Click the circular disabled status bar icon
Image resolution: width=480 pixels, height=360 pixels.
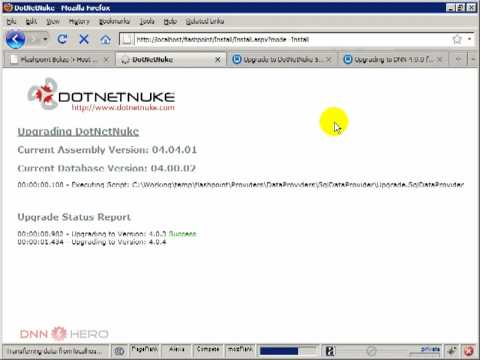[371, 351]
